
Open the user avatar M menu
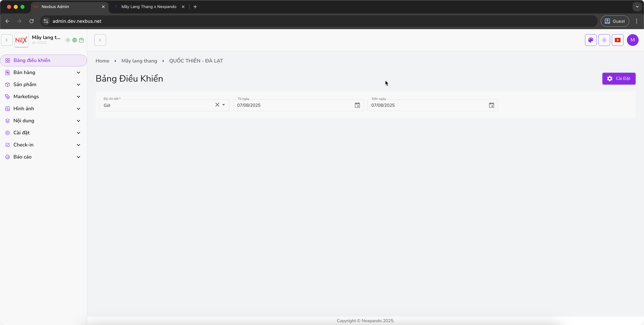point(632,40)
